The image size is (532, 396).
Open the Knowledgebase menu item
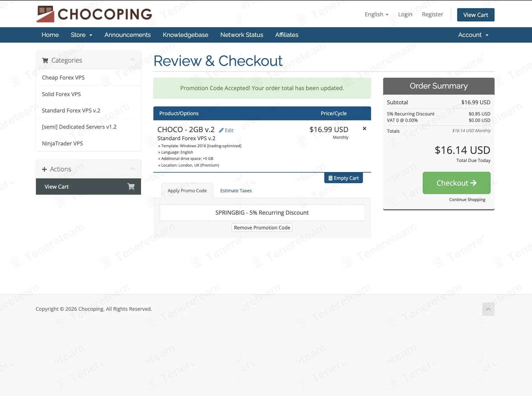[185, 35]
